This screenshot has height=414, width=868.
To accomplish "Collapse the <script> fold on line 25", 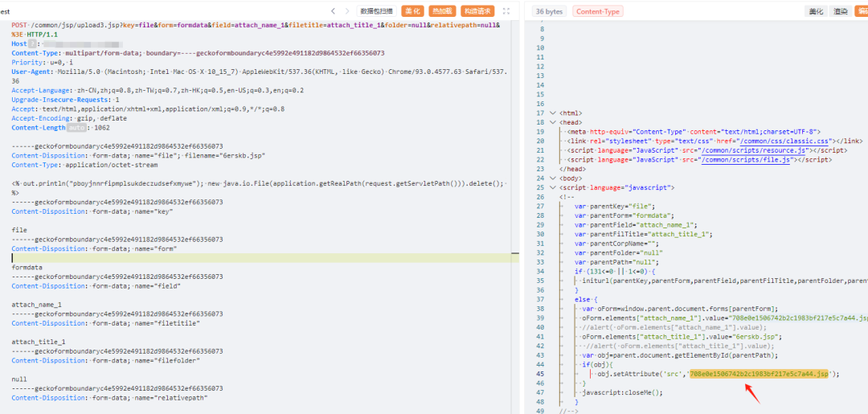I will point(552,187).
